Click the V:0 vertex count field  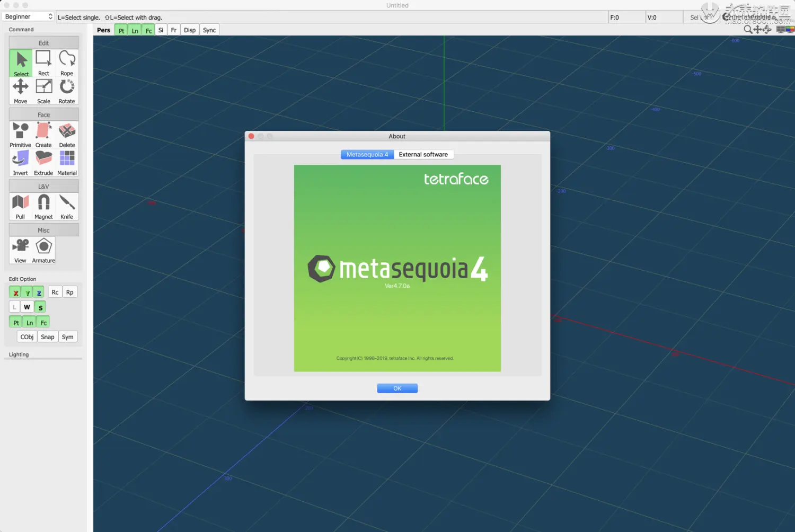coord(664,17)
